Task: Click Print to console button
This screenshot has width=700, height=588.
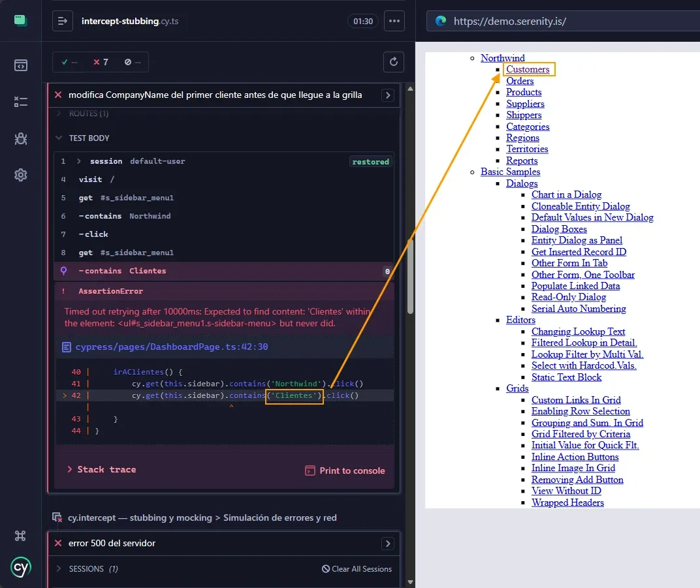Action: coord(345,471)
